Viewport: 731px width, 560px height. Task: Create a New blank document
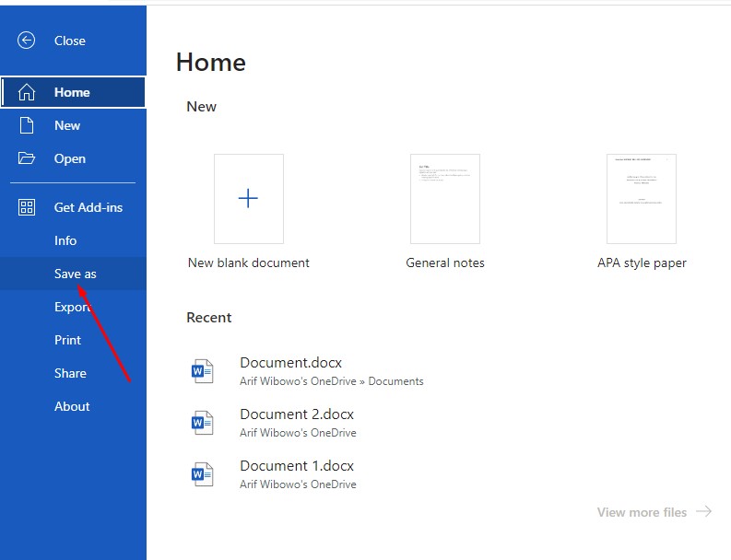point(249,199)
